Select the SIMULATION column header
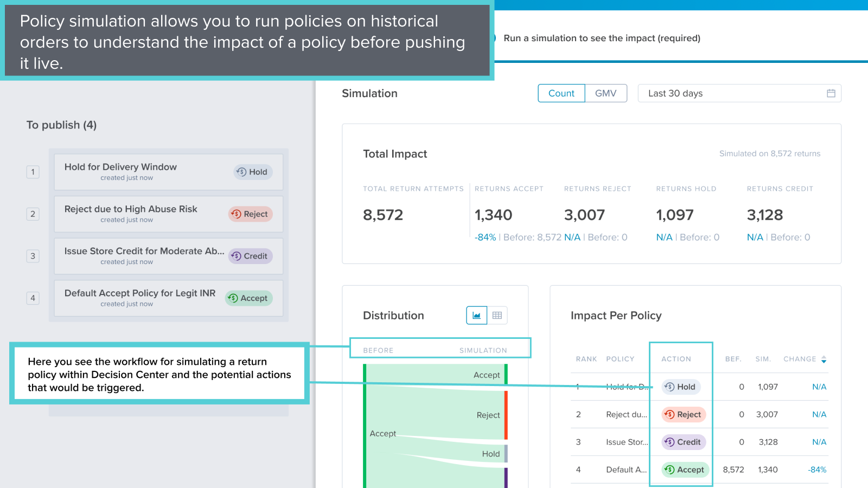The image size is (868, 488). 482,350
